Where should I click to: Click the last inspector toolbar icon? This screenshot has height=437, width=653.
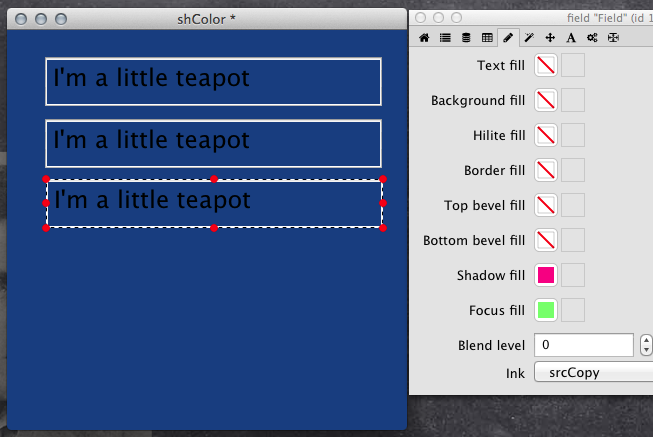coord(613,38)
